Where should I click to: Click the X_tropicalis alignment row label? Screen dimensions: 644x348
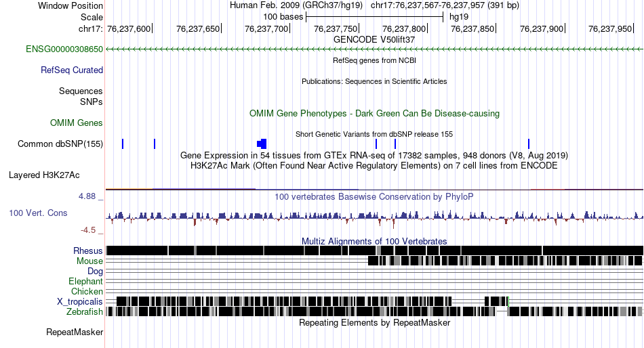(x=80, y=302)
